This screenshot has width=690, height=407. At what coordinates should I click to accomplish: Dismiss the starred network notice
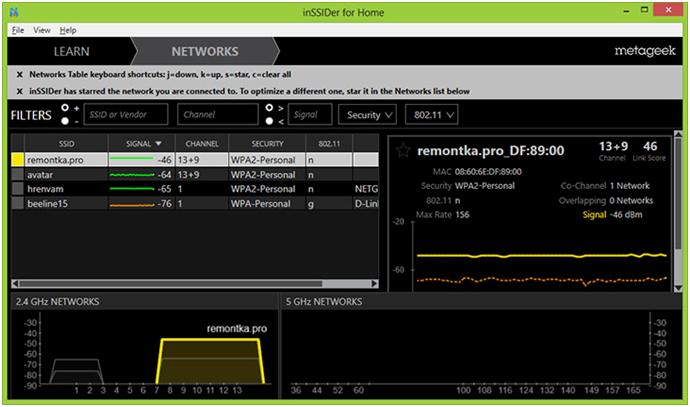click(19, 92)
